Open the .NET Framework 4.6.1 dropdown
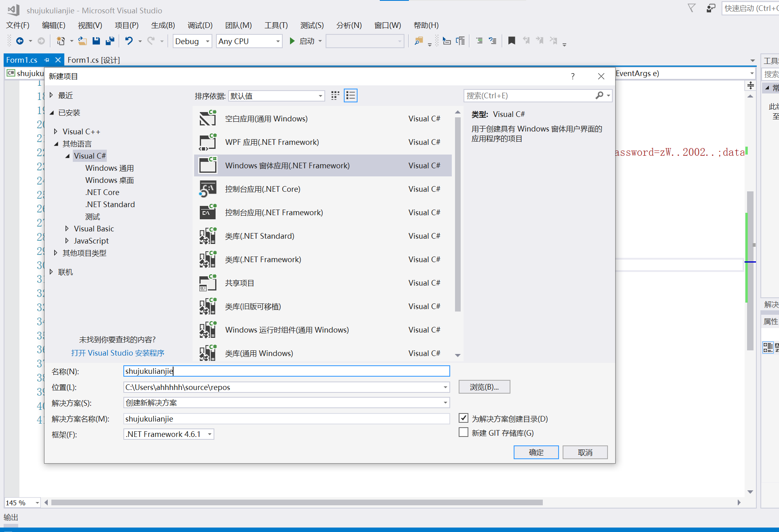Viewport: 779px width, 532px height. [x=210, y=434]
